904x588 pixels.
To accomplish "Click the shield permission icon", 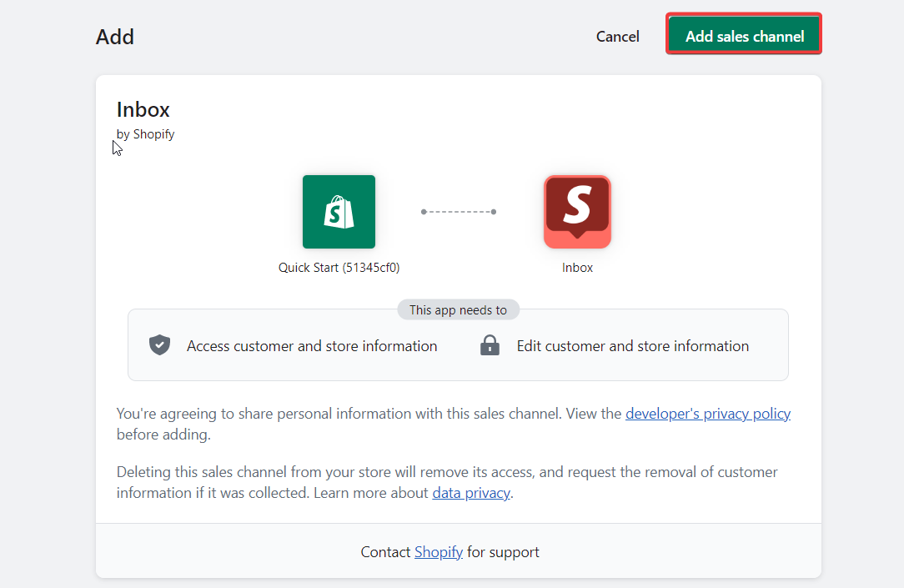I will (x=158, y=344).
